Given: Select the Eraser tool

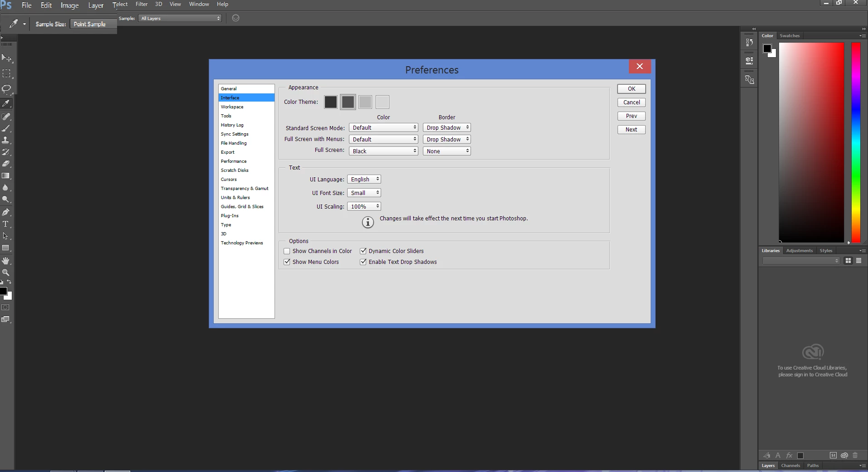Looking at the screenshot, I should click(6, 164).
